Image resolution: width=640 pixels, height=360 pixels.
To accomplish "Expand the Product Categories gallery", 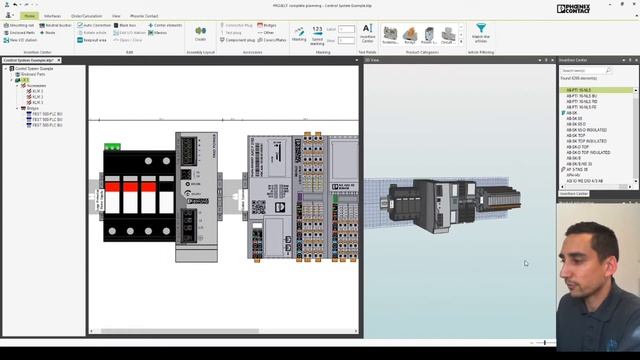I will [x=461, y=42].
